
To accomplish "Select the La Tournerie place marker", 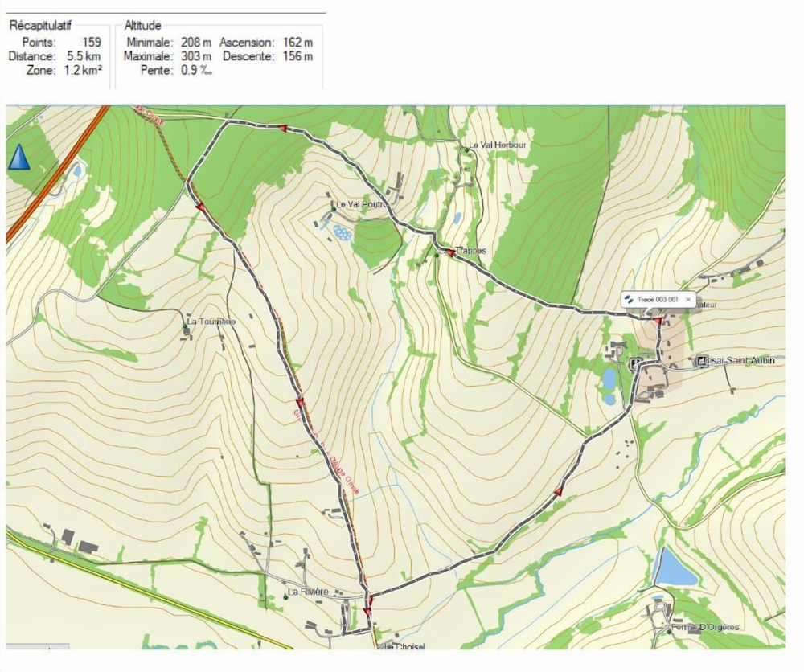I will click(x=185, y=326).
